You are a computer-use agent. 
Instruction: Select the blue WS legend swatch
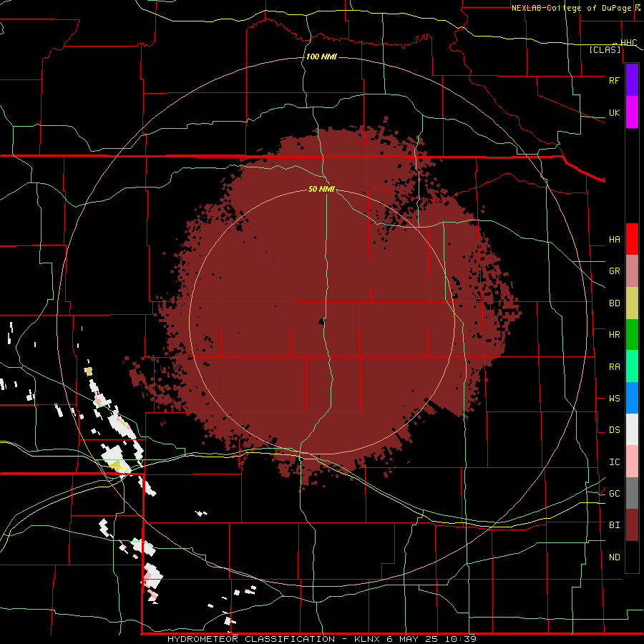(632, 398)
